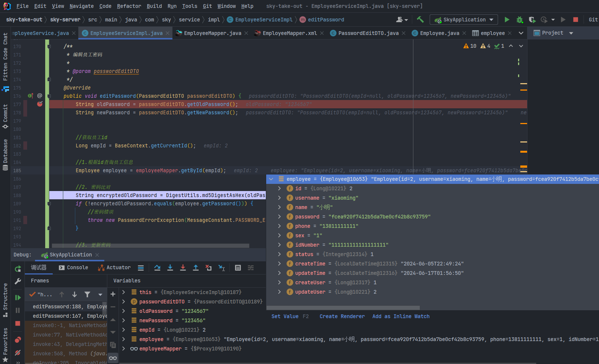Collapse the employee object in the popup
The image size is (599, 364).
(x=271, y=179)
